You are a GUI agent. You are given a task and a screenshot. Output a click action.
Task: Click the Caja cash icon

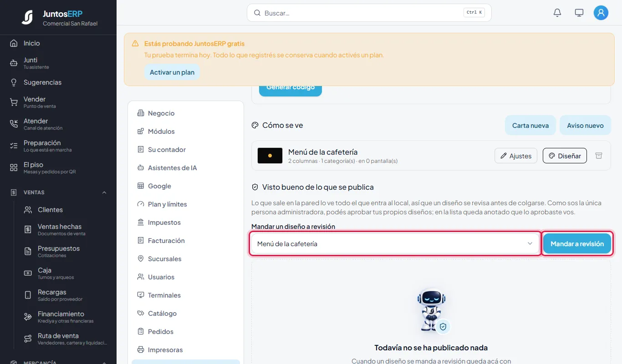(x=28, y=273)
